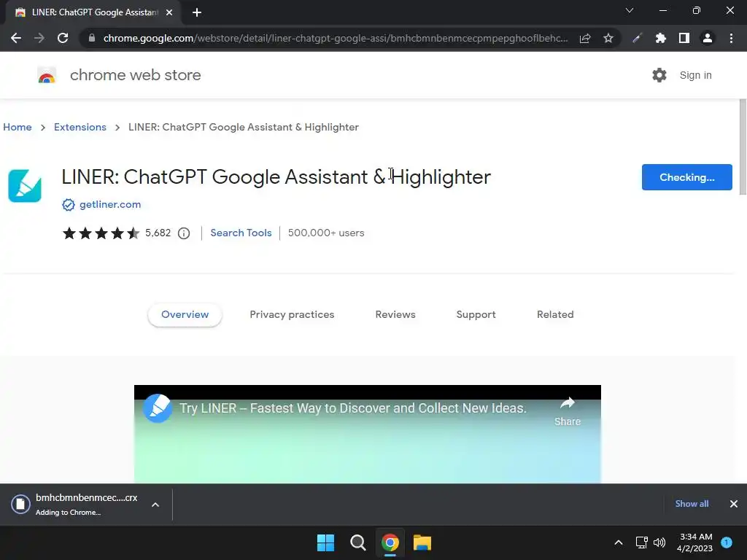Switch to the Reviews tab
Image resolution: width=747 pixels, height=560 pixels.
pos(395,315)
